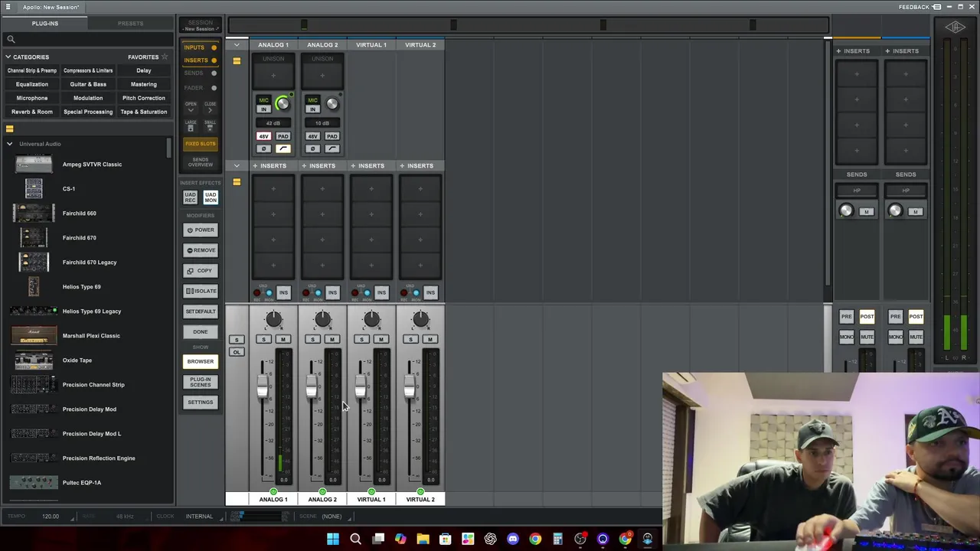Toggle the Favorites star
The width and height of the screenshot is (980, 551).
click(164, 57)
